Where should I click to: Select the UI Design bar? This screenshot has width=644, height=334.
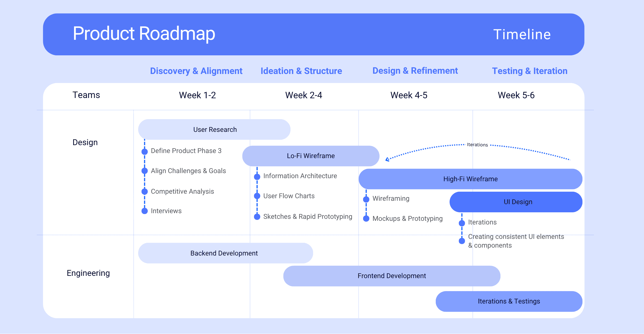(518, 202)
